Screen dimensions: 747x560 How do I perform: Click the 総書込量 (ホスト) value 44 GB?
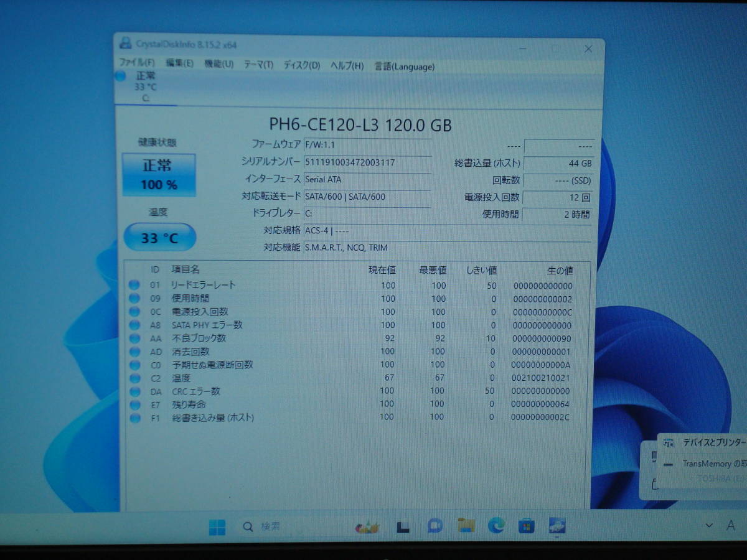pyautogui.click(x=558, y=164)
